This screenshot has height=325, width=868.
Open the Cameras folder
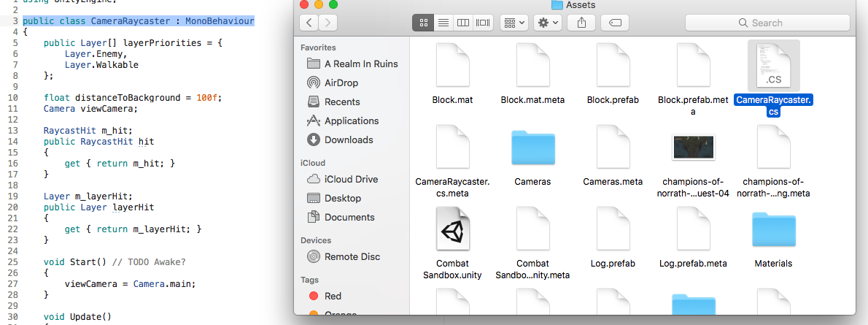pos(532,148)
